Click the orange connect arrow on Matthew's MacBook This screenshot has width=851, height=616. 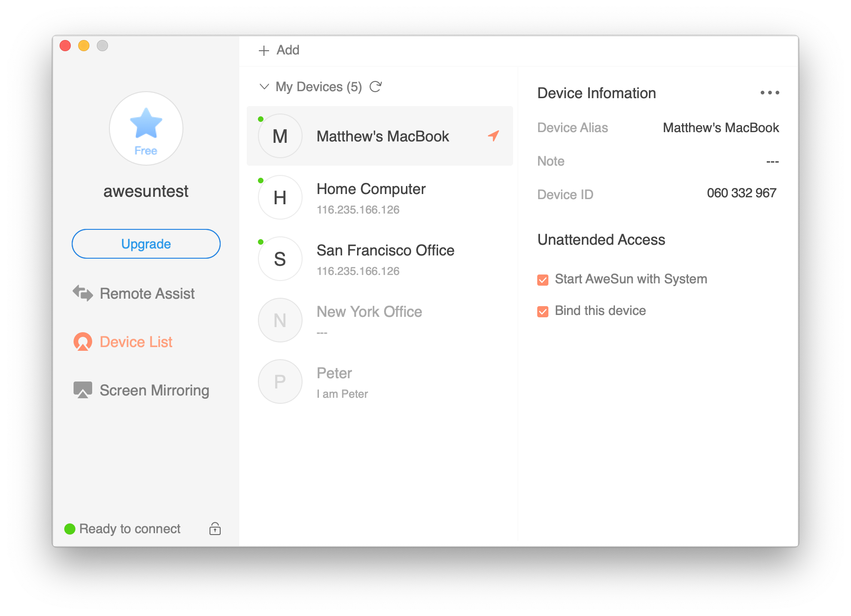point(493,136)
